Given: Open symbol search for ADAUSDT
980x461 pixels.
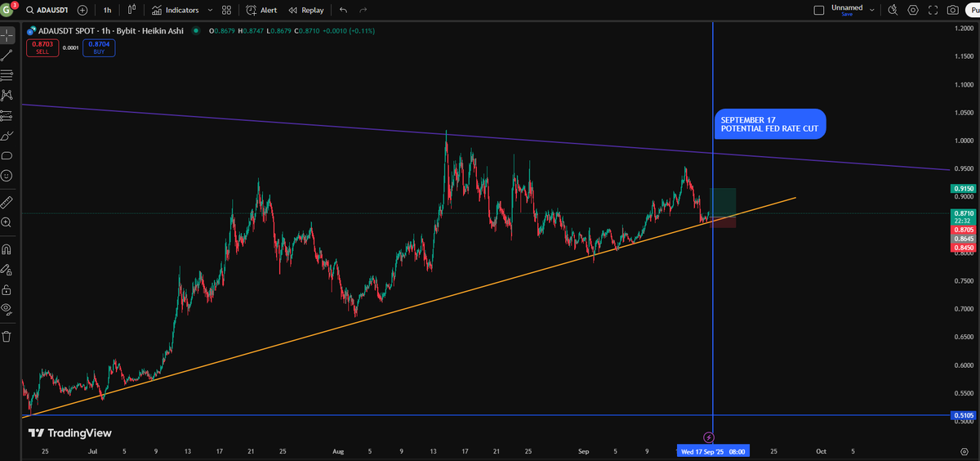Looking at the screenshot, I should [46, 10].
